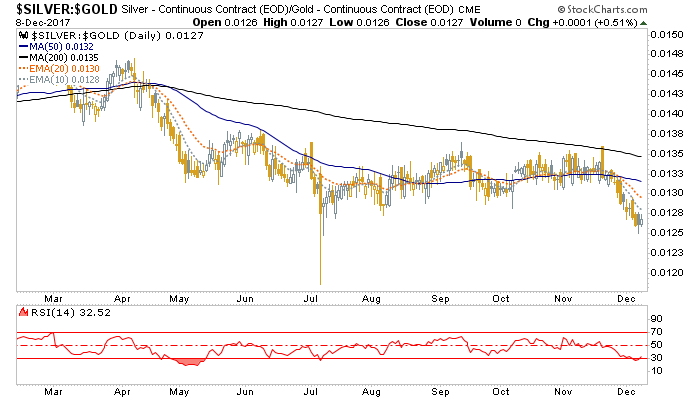
Task: Click the 0.0150 price axis label
Action: coord(668,34)
